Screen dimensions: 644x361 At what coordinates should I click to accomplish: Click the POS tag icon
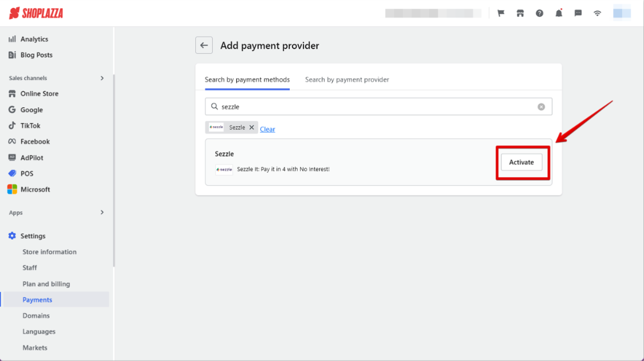click(x=12, y=173)
